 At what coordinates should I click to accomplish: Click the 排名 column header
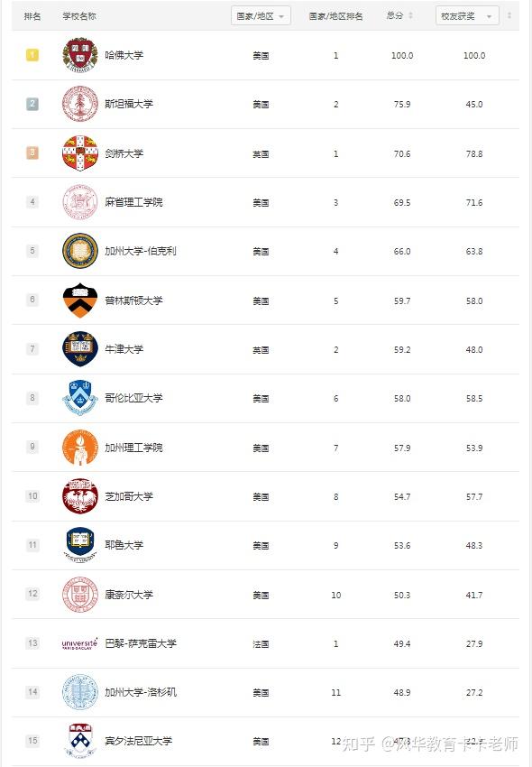point(32,16)
